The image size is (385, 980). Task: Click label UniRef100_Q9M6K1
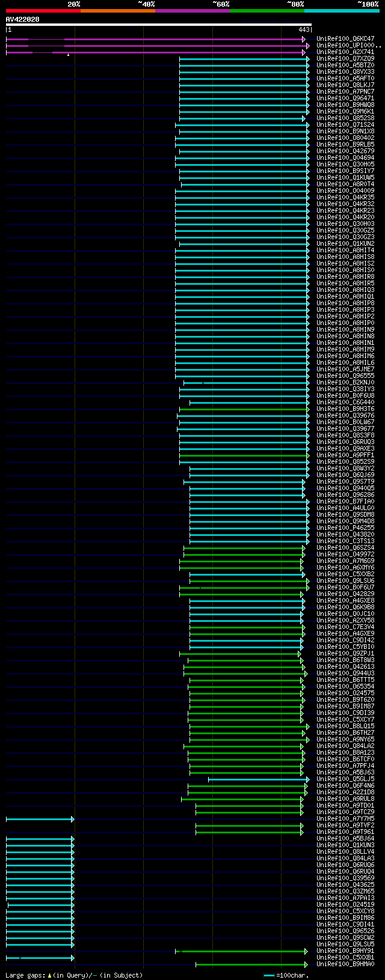pos(345,112)
